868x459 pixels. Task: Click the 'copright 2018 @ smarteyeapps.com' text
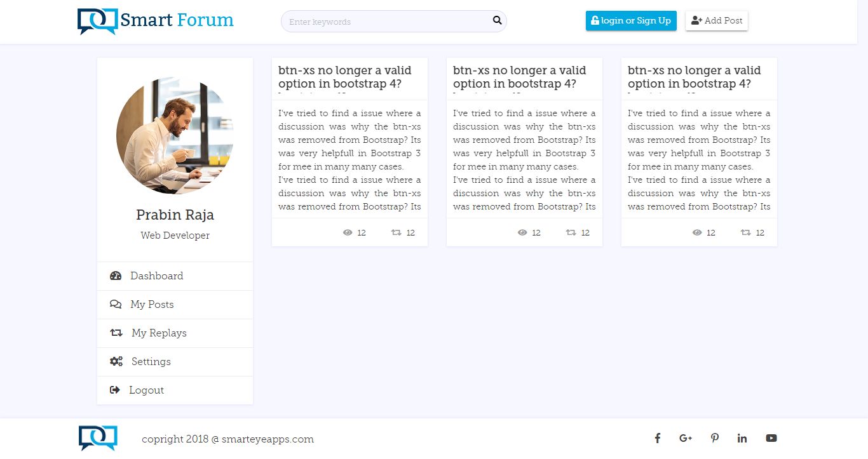point(227,439)
